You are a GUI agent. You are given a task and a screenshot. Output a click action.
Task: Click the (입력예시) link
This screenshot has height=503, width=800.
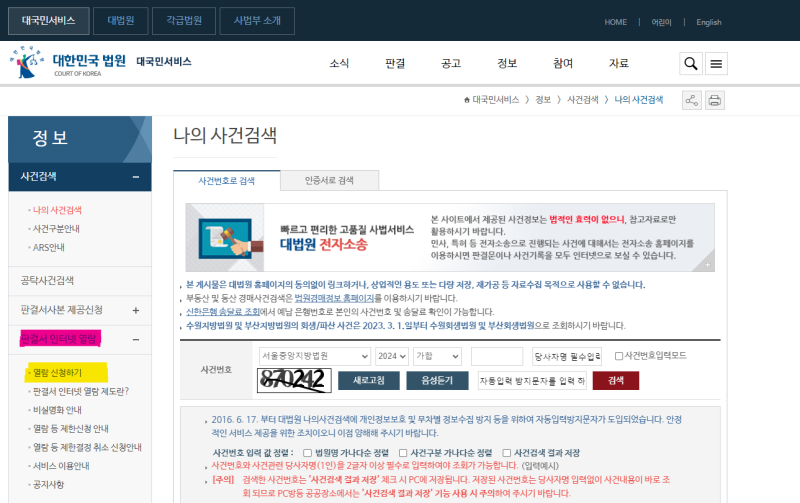coord(540,466)
